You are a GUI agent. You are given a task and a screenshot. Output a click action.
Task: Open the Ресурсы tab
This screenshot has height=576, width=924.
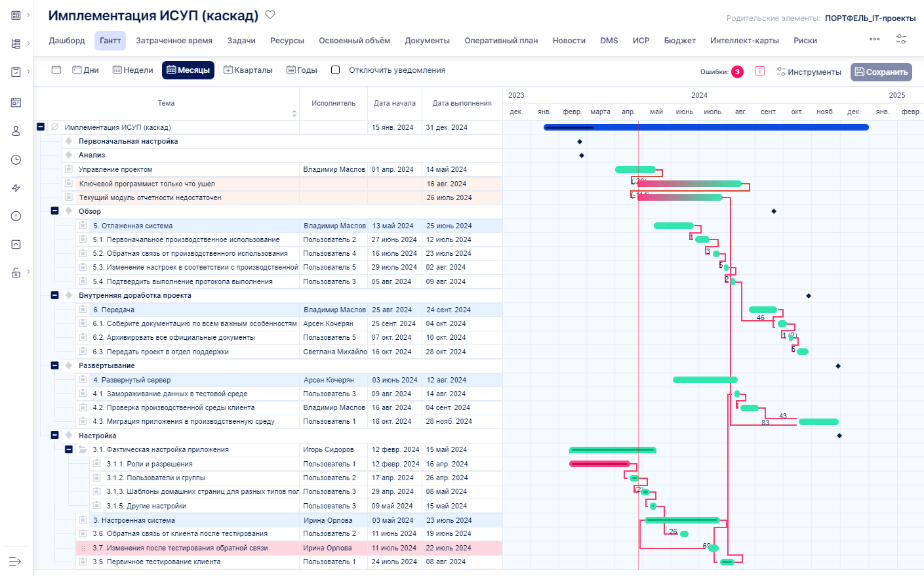[287, 41]
